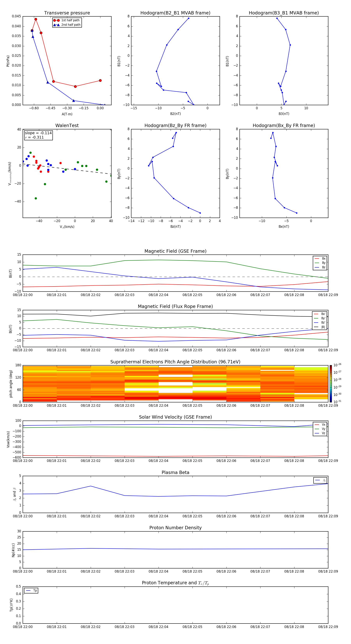The height and width of the screenshot is (644, 351).
Task: Click 'Hodogram(Bx_By FR frame)' title
Action: click(284, 125)
